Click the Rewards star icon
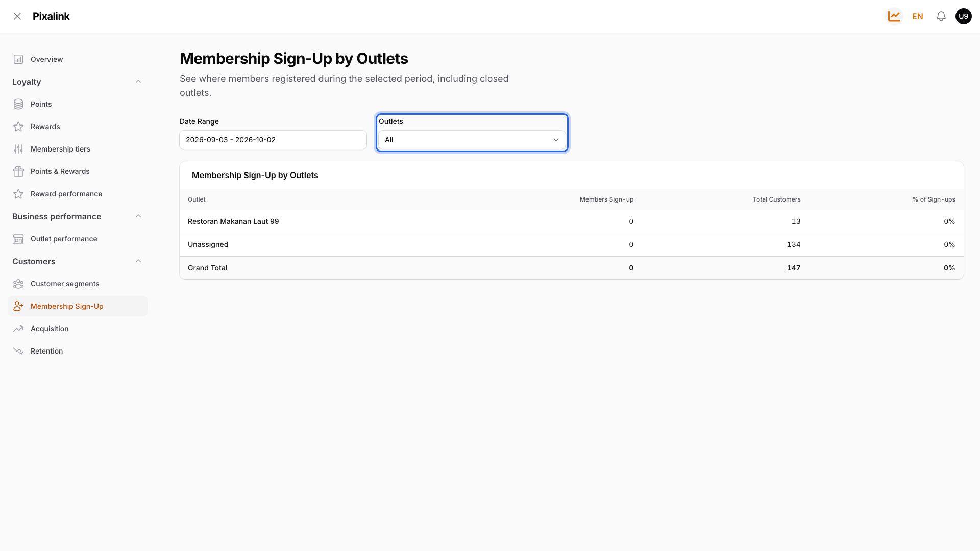This screenshot has width=980, height=551. point(18,127)
